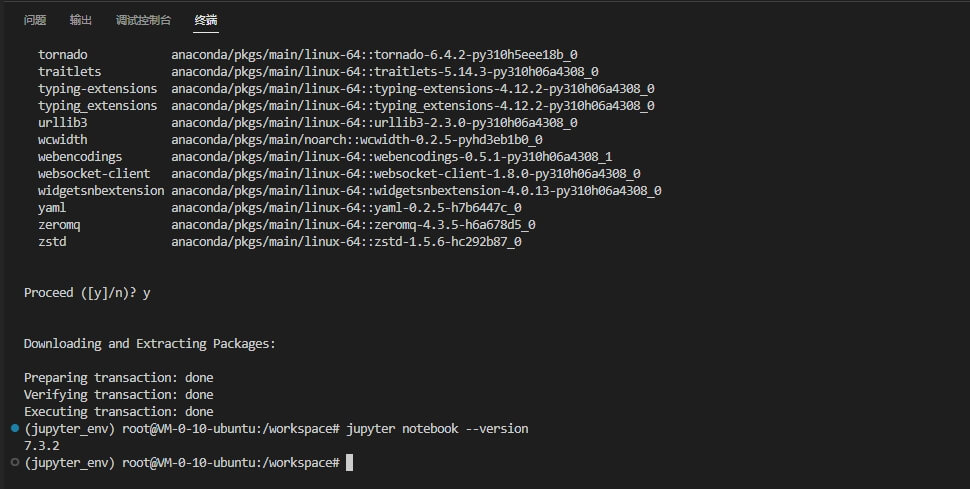The height and width of the screenshot is (489, 970).
Task: Open the 输出 (Output) tab
Action: [81, 20]
